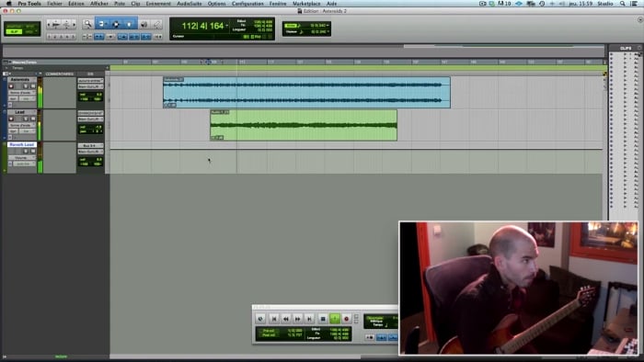Click Reverb Lead volume value field
Image resolution: width=644 pixels, height=362 pixels.
(x=91, y=160)
